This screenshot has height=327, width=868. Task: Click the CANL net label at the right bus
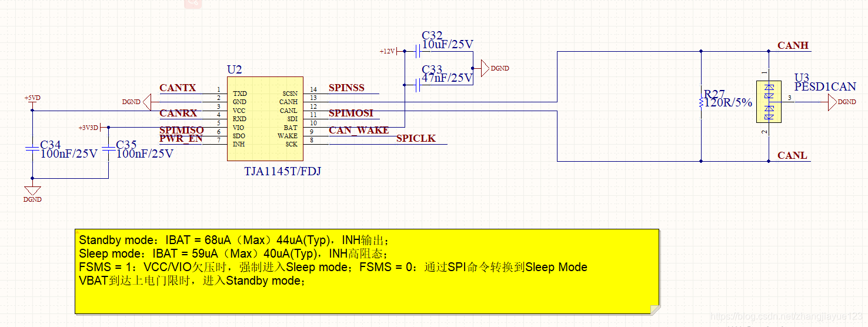(792, 156)
